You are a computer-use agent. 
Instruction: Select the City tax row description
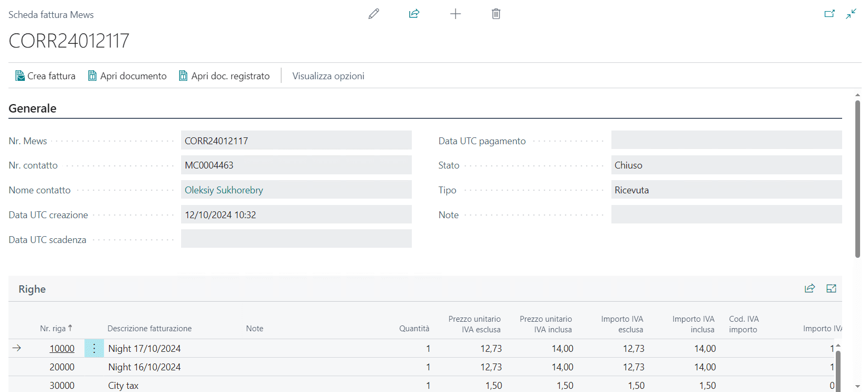124,386
